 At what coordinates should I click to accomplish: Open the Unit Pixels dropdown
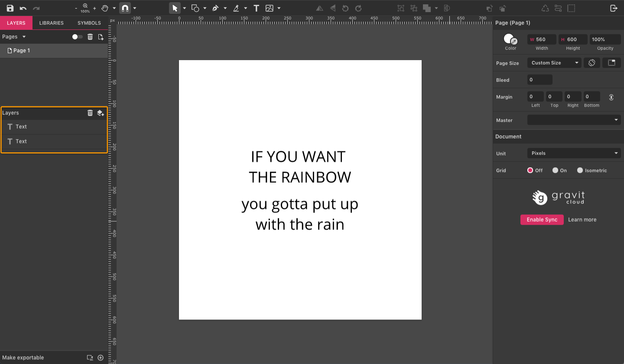[x=574, y=153]
